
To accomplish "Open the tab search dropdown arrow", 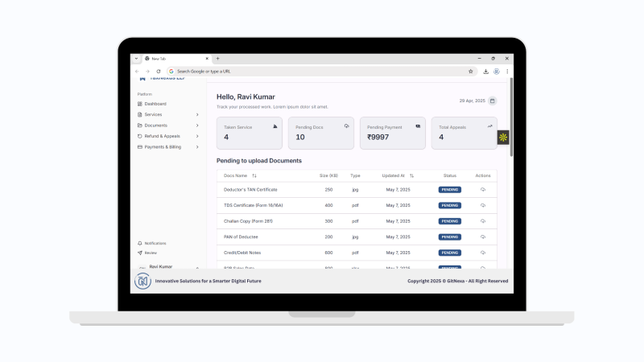I will 137,59.
